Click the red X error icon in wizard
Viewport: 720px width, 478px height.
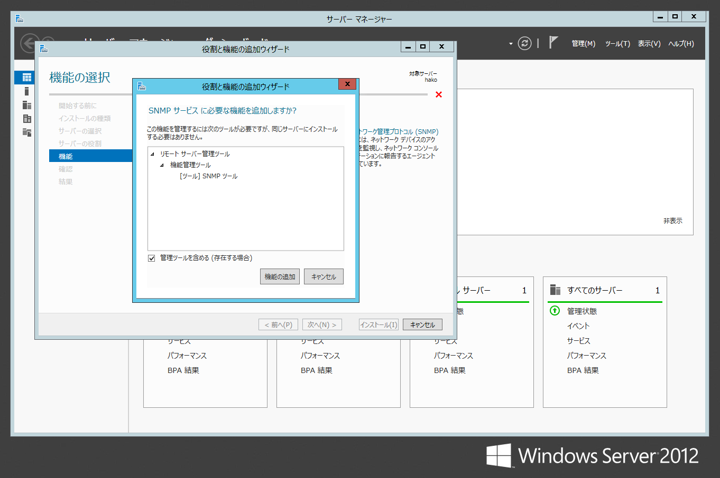(x=439, y=95)
